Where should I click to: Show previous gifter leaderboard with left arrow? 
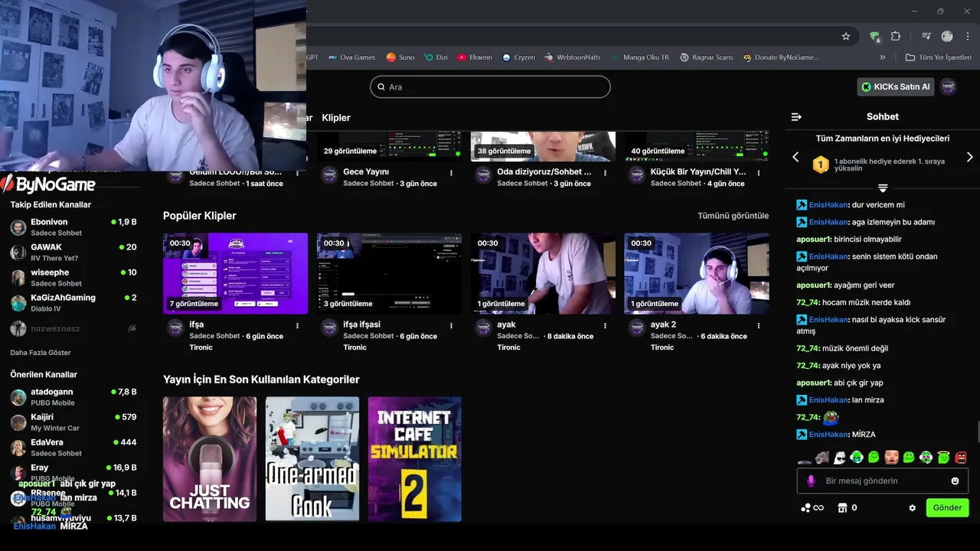795,157
